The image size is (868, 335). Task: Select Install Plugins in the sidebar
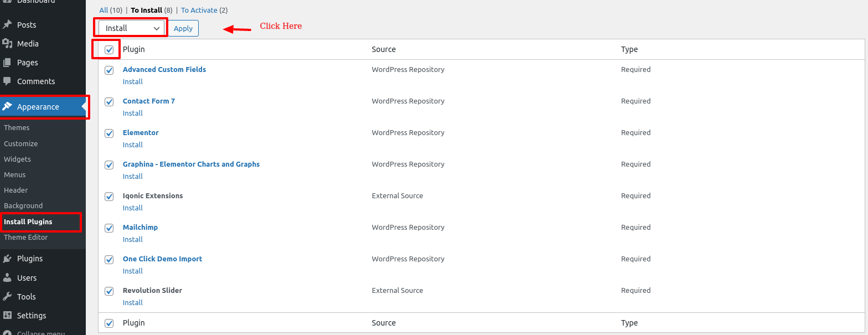pos(28,221)
